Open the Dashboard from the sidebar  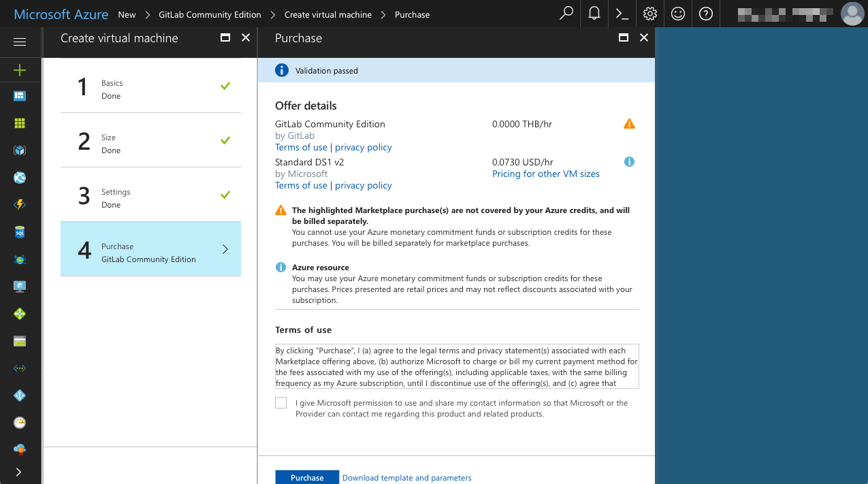point(20,96)
